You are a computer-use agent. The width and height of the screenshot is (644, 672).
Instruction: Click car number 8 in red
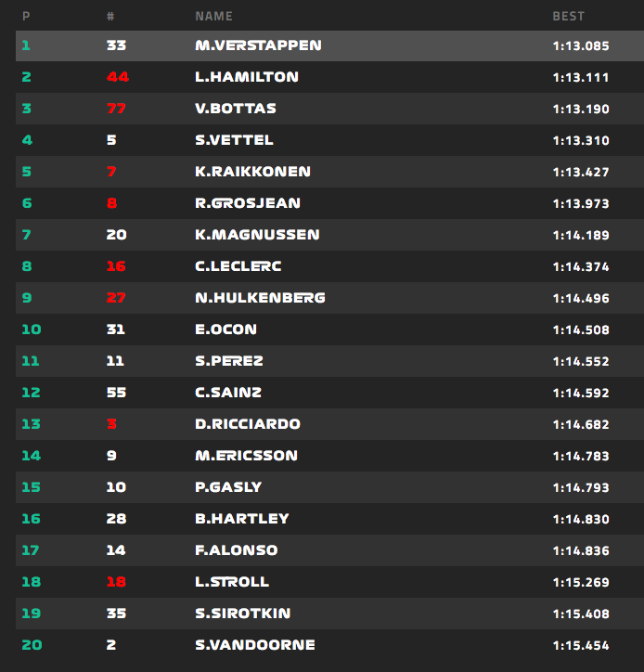click(111, 203)
